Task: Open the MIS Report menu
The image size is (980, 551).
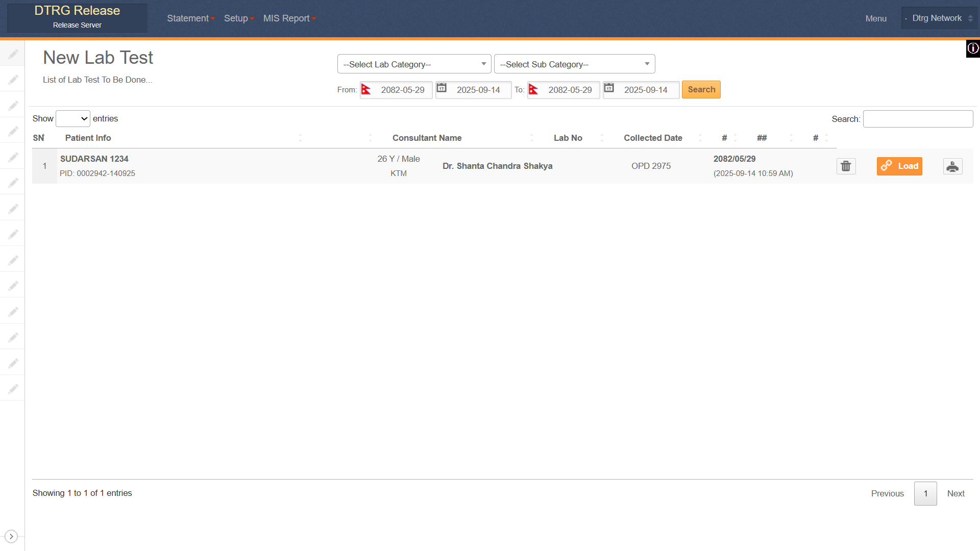Action: click(289, 18)
